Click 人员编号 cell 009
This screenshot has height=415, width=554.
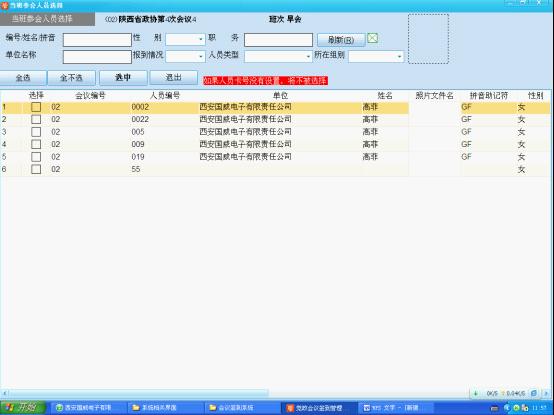pos(137,144)
